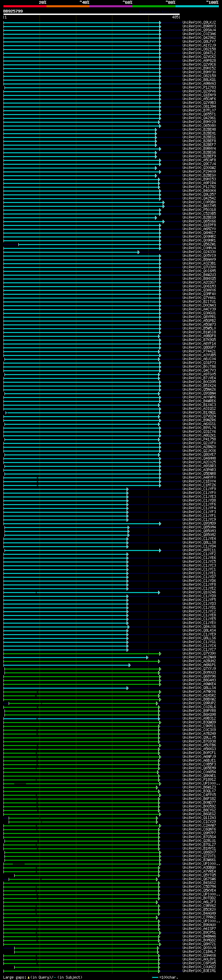Click the white query sequence bar
The width and height of the screenshot is (222, 980).
92,15
